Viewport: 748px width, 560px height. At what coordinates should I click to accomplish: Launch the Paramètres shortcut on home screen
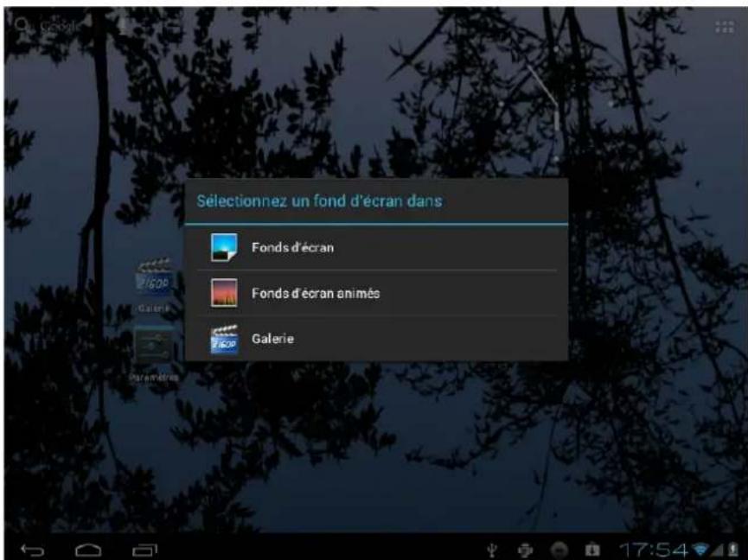(x=154, y=350)
